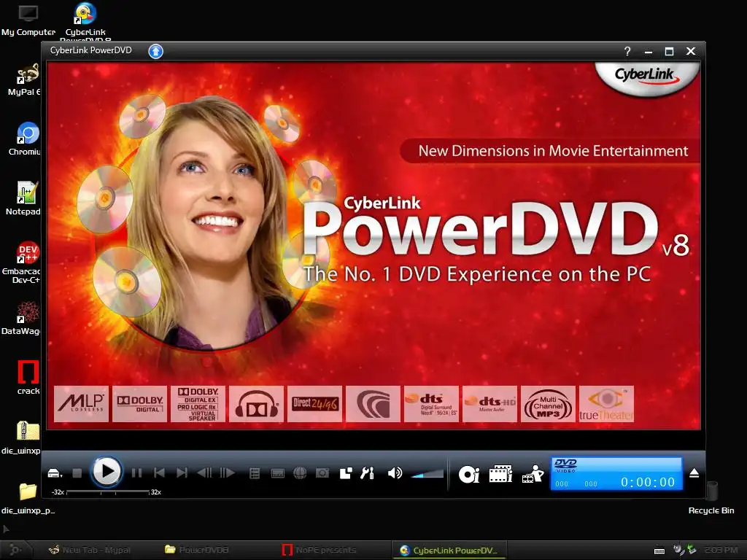The width and height of the screenshot is (747, 560).
Task: Select the die_winxp zip archive icon
Action: (21, 437)
